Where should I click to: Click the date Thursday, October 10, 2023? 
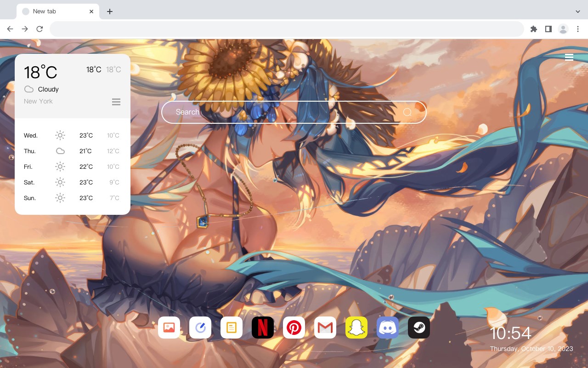(x=531, y=349)
